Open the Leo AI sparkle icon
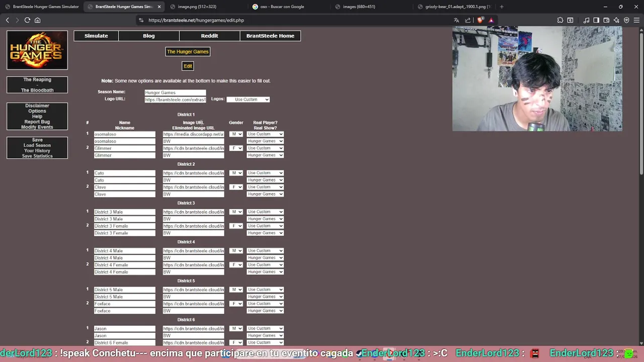Viewport: 644px width, 362px height. (x=616, y=20)
